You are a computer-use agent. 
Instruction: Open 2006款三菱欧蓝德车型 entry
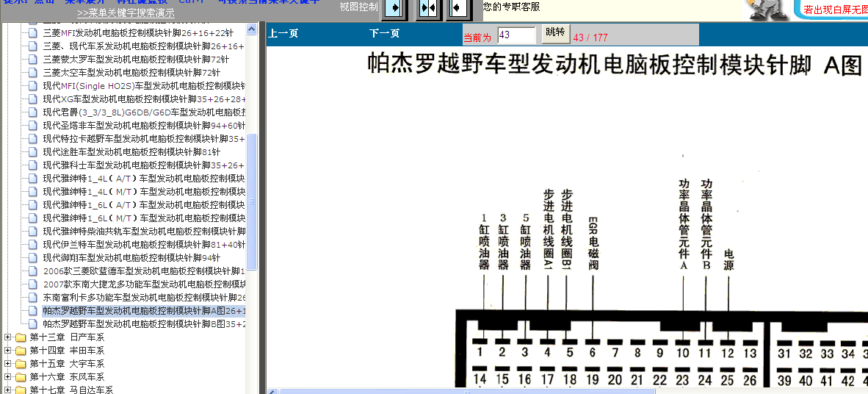(x=143, y=271)
